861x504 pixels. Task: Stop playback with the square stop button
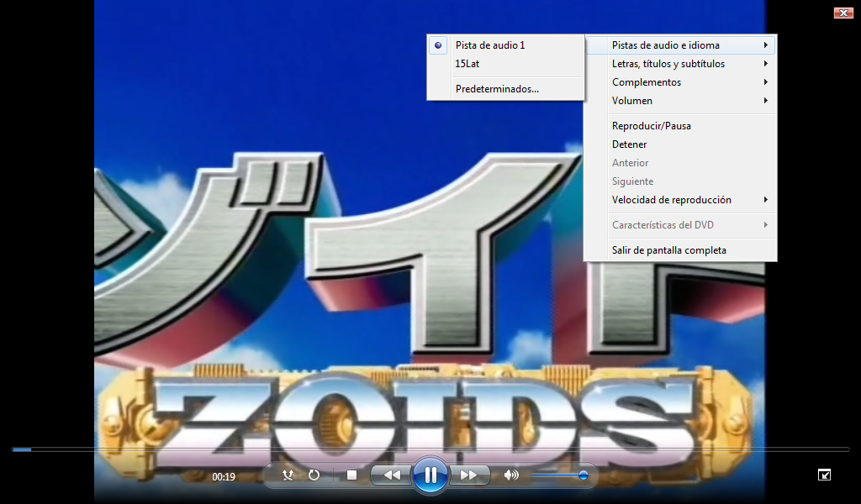pyautogui.click(x=352, y=475)
